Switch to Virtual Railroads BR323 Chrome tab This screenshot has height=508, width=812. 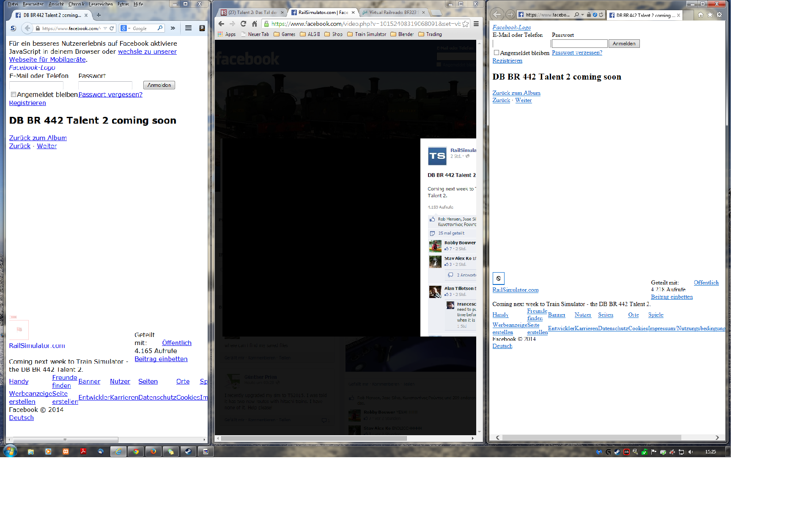(392, 12)
